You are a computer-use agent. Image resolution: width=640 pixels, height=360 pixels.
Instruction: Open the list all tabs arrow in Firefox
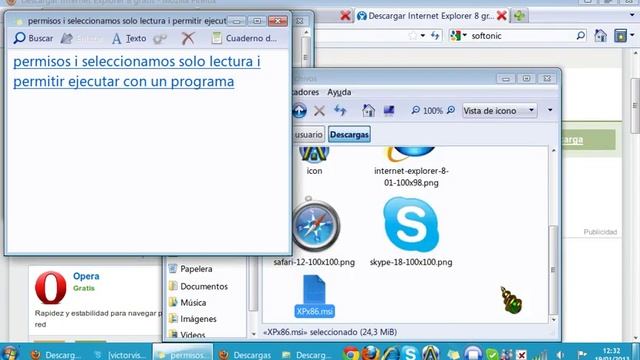click(632, 16)
